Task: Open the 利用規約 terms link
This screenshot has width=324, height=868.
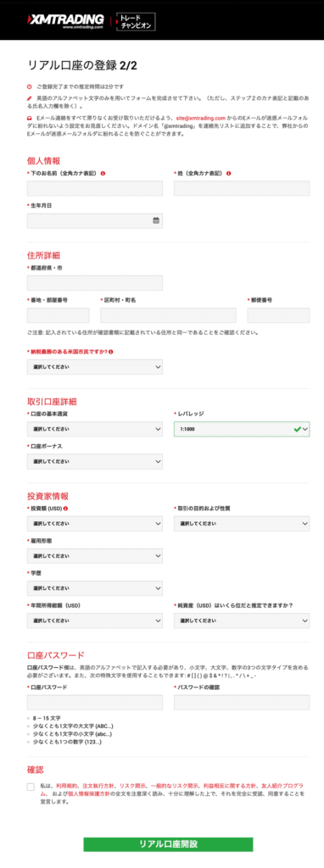Action: tap(65, 786)
